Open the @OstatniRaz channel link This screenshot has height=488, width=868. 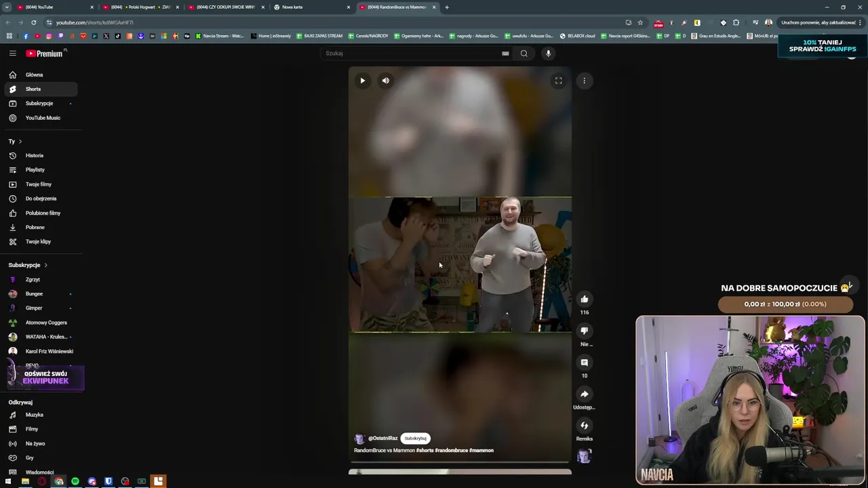(382, 439)
